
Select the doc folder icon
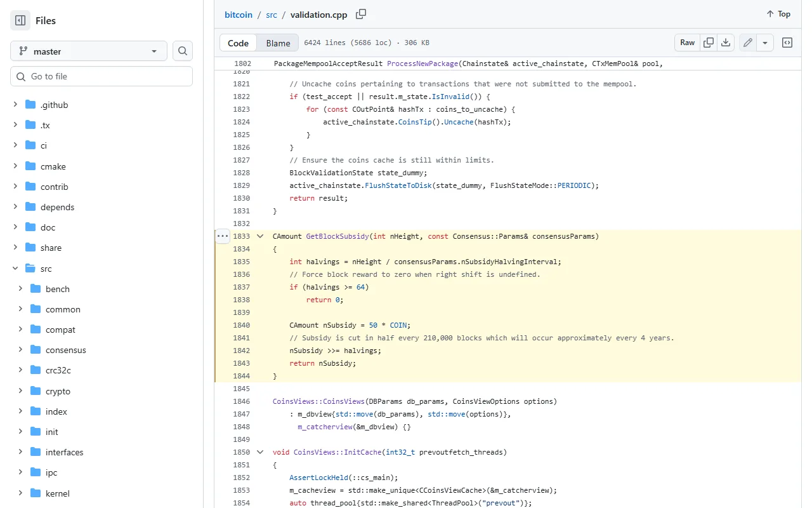click(x=30, y=227)
